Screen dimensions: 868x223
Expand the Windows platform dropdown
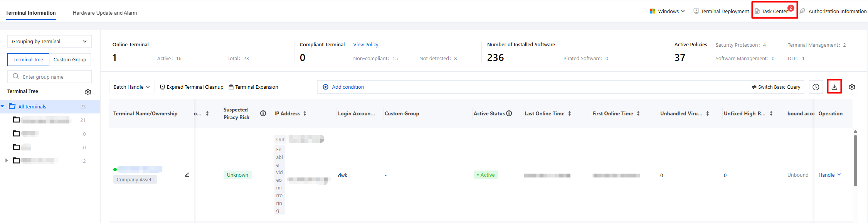coord(667,11)
